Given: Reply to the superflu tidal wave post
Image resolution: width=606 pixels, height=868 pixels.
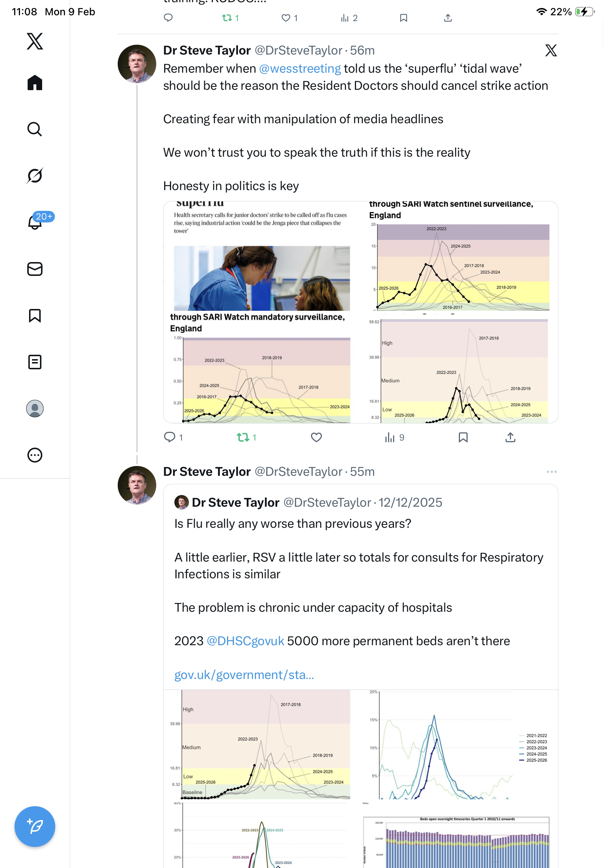Looking at the screenshot, I should pyautogui.click(x=169, y=437).
